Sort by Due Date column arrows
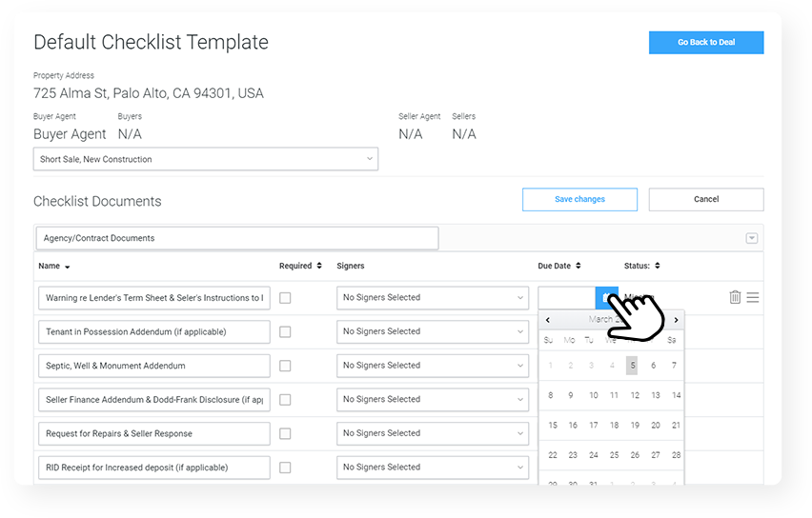812x518 pixels. [578, 266]
